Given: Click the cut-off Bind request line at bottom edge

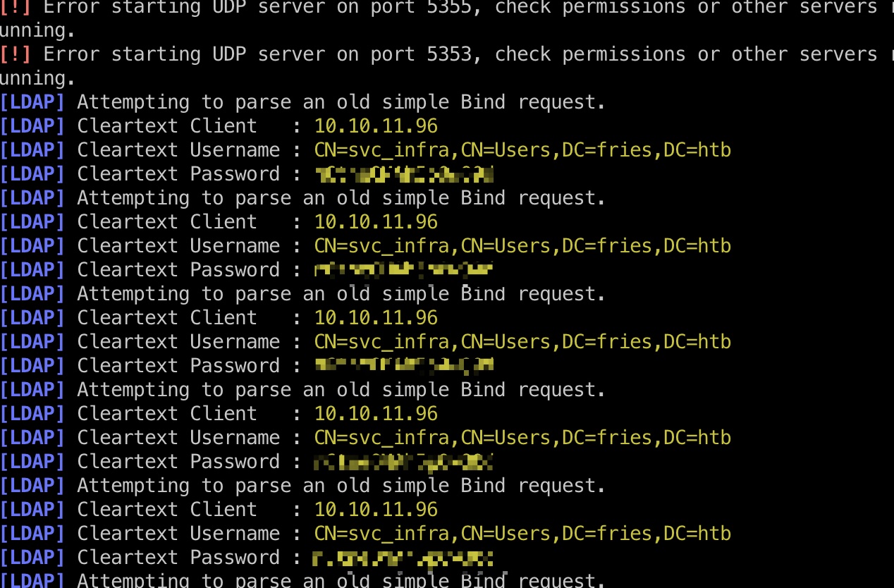Looking at the screenshot, I should coord(302,581).
